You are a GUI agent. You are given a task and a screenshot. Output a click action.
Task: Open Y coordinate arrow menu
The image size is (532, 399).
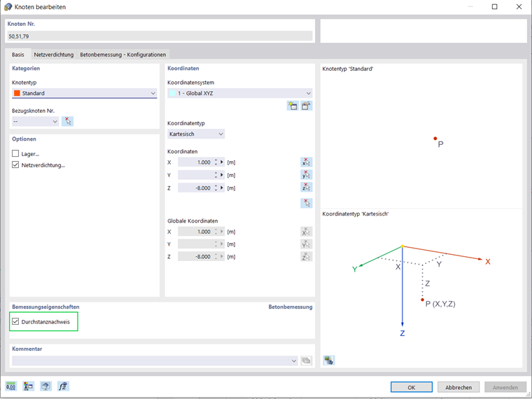pyautogui.click(x=222, y=175)
